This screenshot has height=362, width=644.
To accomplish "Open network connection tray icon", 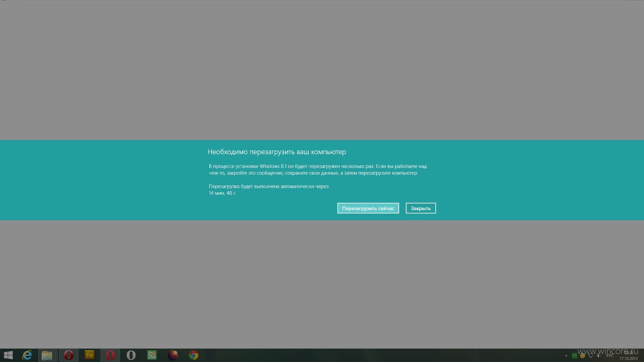I will [x=591, y=356].
